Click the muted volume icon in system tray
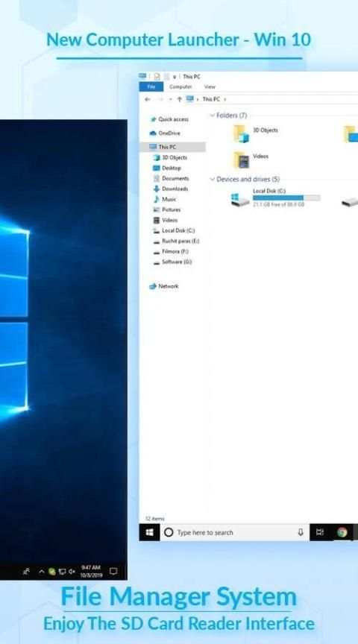Image resolution: width=358 pixels, height=644 pixels. [x=72, y=571]
